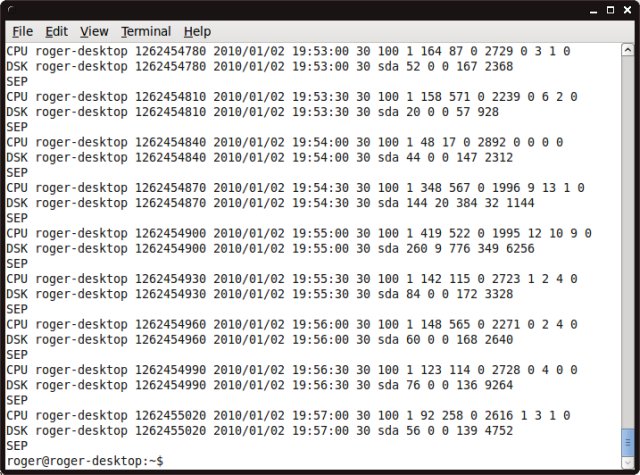Click the blue scrollbar thumb
This screenshot has height=475, width=640.
tap(627, 440)
